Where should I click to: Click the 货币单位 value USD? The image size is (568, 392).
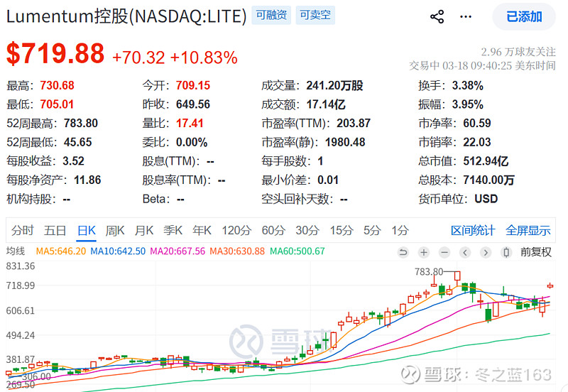[486, 199]
